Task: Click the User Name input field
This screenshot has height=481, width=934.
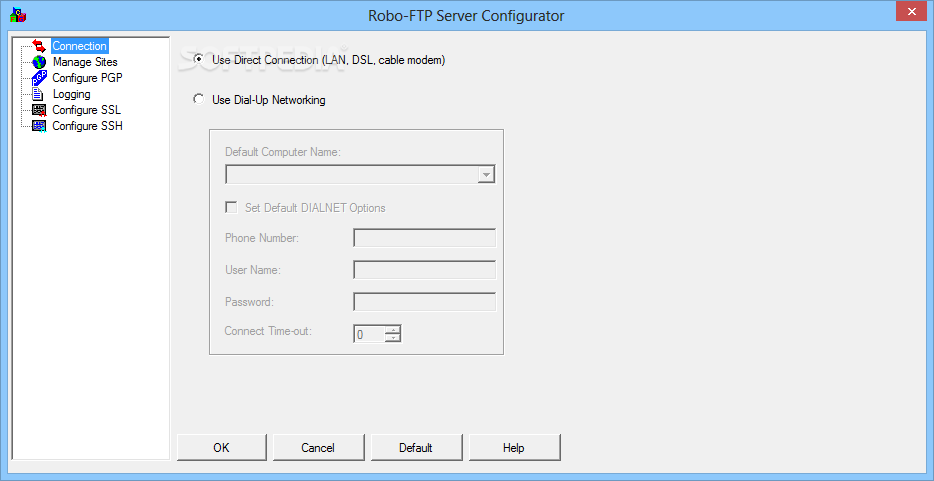Action: pyautogui.click(x=425, y=270)
